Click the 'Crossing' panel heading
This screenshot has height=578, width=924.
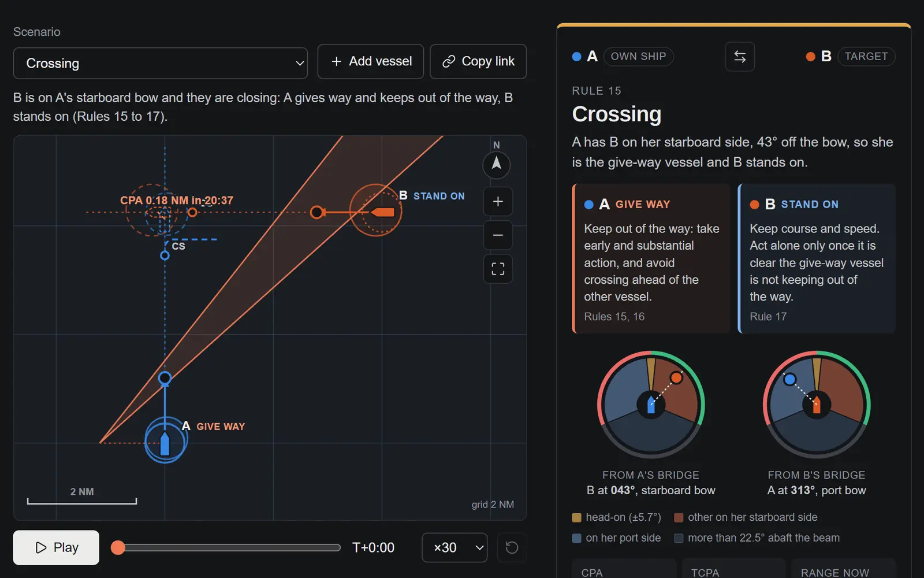click(617, 114)
